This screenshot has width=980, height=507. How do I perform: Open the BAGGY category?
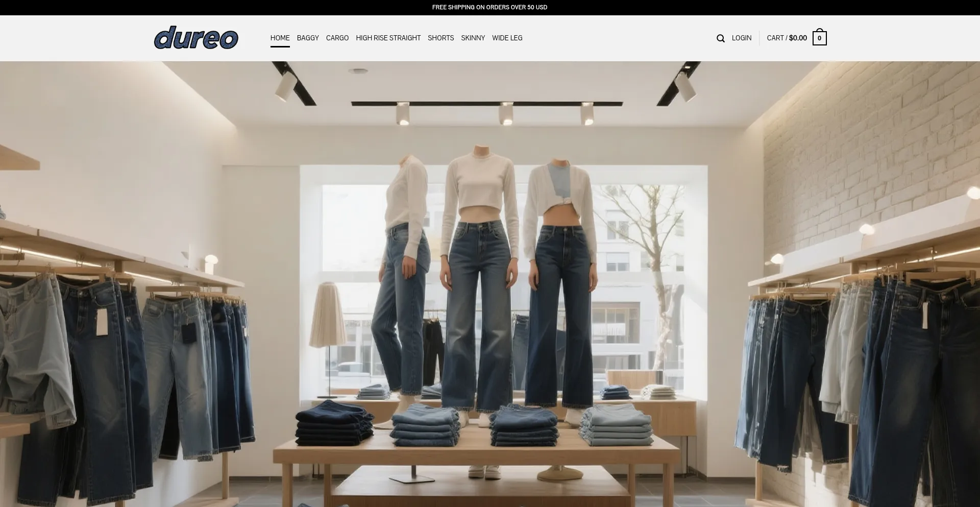(x=308, y=38)
